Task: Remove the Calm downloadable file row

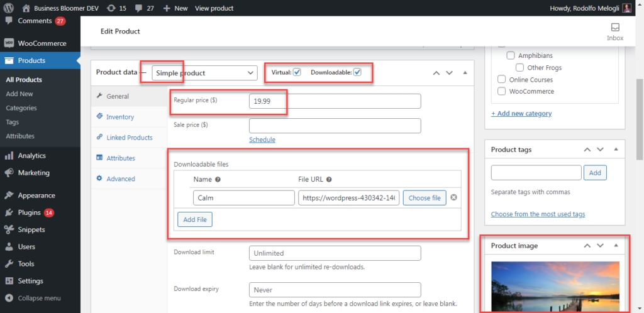Action: pos(453,198)
